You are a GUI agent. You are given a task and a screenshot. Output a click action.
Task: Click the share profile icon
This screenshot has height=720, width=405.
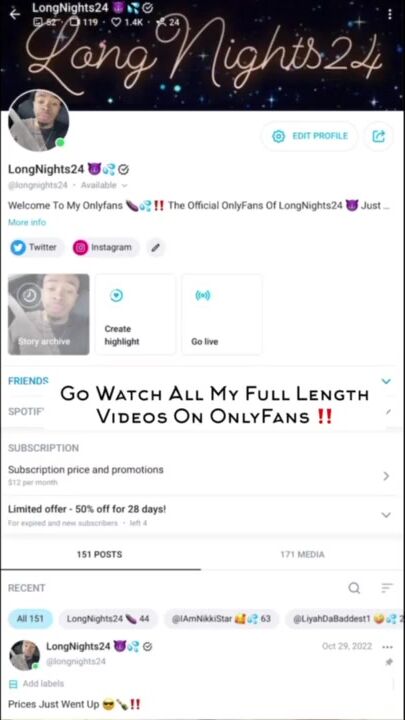click(x=378, y=136)
